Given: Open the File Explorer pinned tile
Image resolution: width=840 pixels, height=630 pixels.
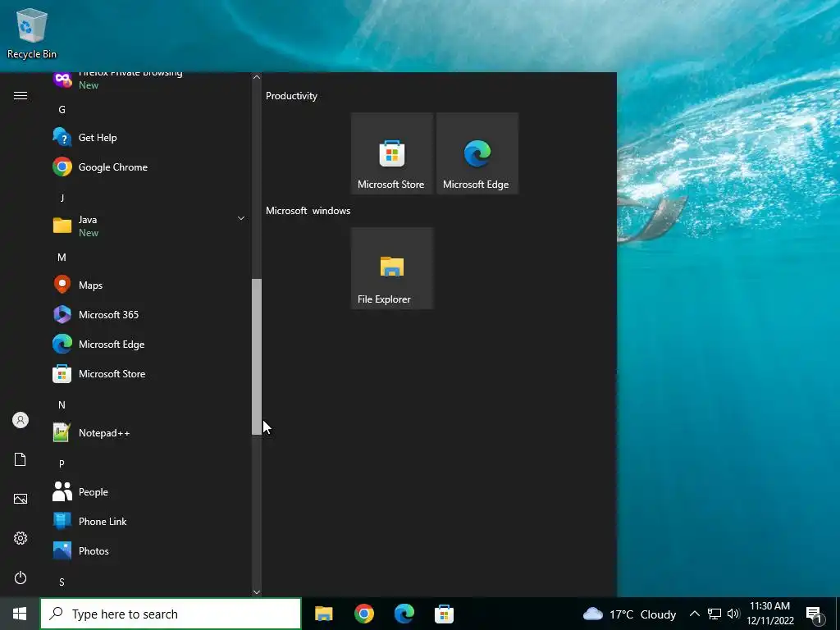Looking at the screenshot, I should click(x=392, y=268).
